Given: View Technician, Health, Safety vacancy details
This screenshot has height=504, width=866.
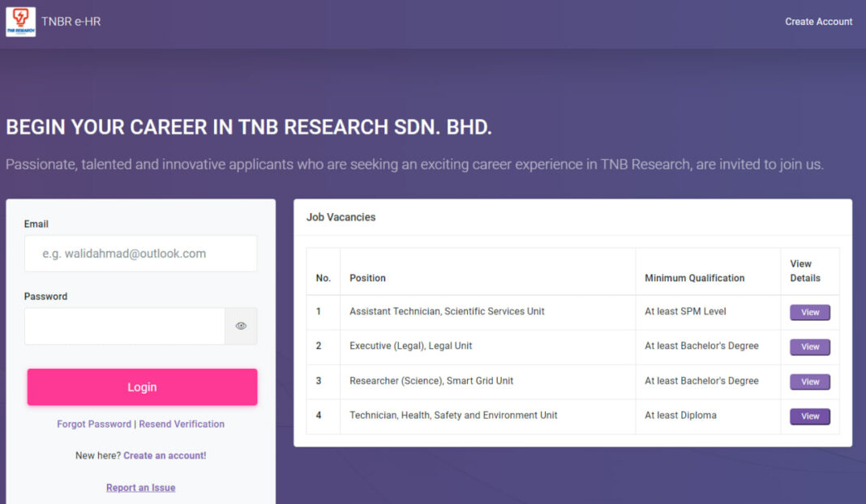Looking at the screenshot, I should pyautogui.click(x=810, y=416).
